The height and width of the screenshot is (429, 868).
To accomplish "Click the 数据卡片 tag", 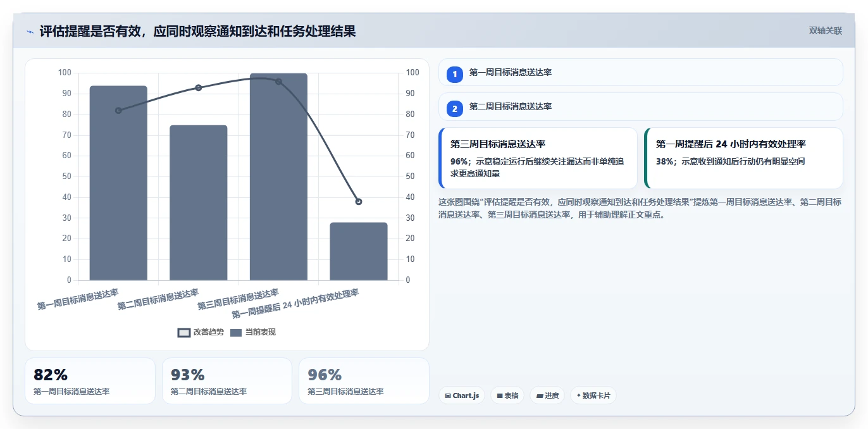I will (x=593, y=395).
